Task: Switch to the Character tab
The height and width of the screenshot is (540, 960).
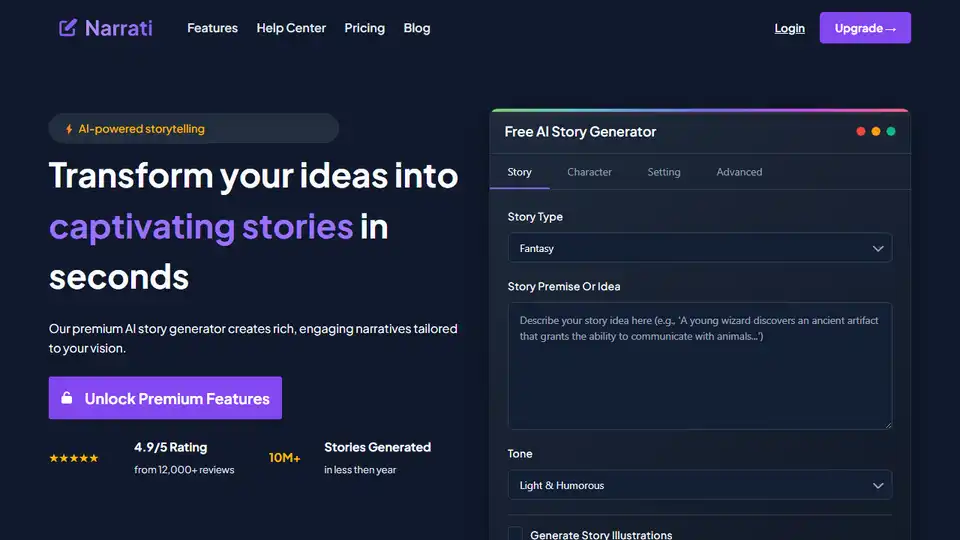Action: [589, 172]
